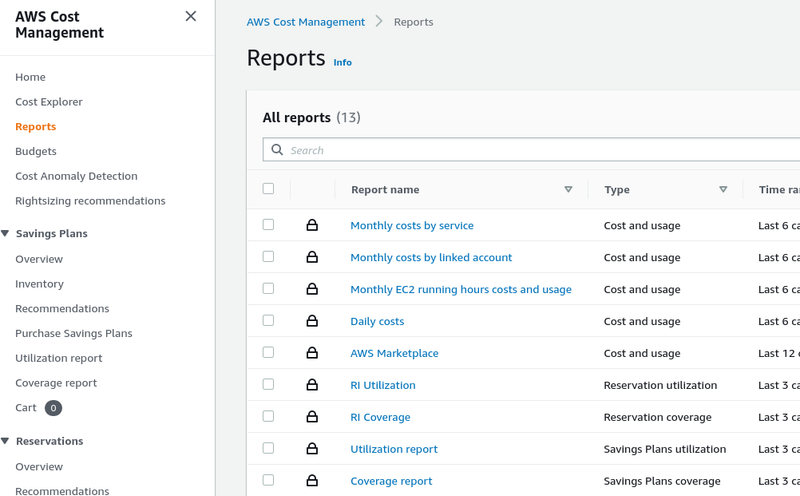Focus the reports search field
The width and height of the screenshot is (800, 496).
540,150
